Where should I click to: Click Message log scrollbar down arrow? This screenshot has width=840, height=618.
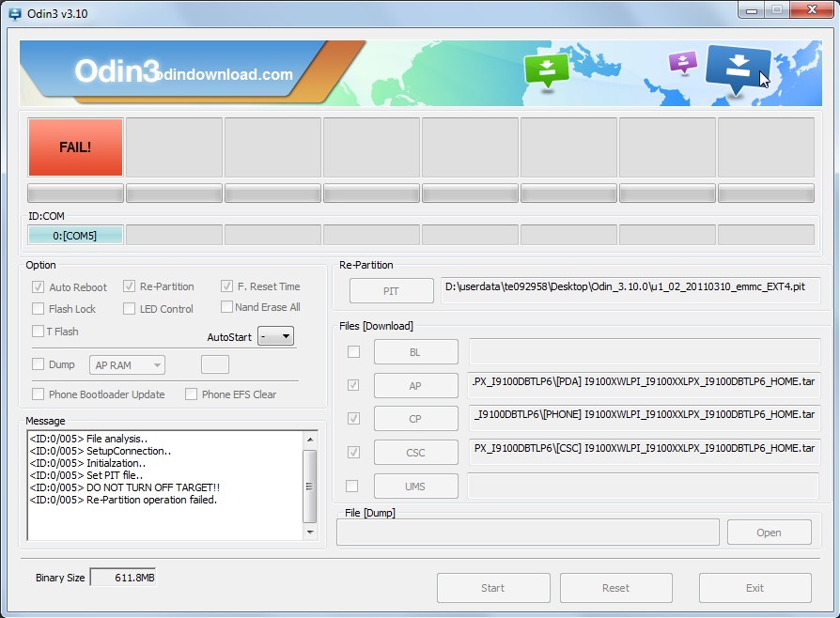pyautogui.click(x=310, y=533)
